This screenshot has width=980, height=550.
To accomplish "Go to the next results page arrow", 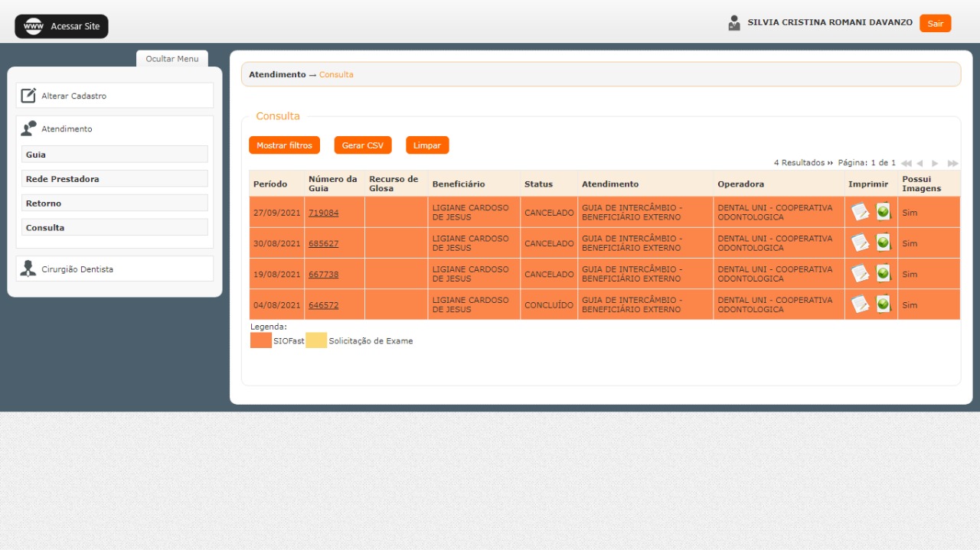I will pos(935,164).
